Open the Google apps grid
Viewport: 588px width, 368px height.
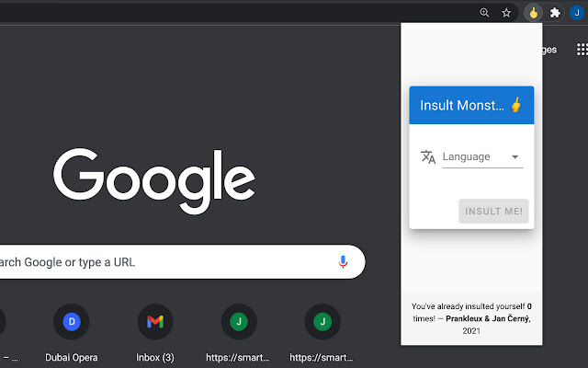pyautogui.click(x=582, y=49)
